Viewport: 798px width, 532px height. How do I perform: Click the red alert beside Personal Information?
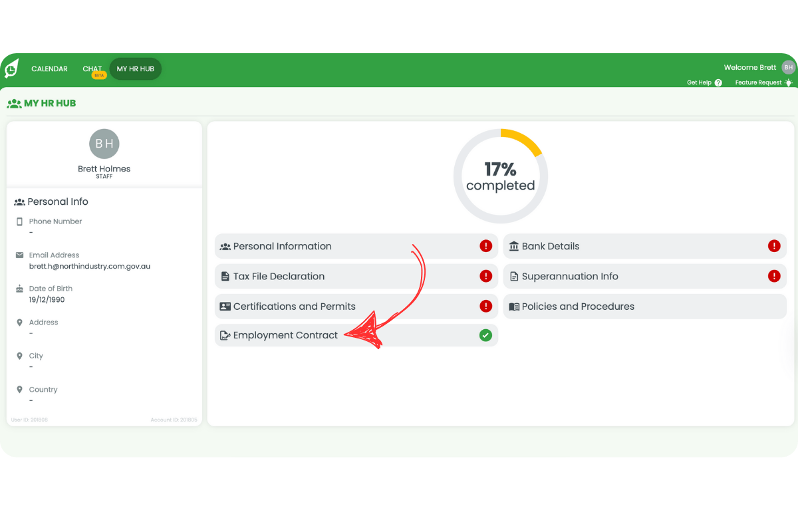(x=486, y=246)
